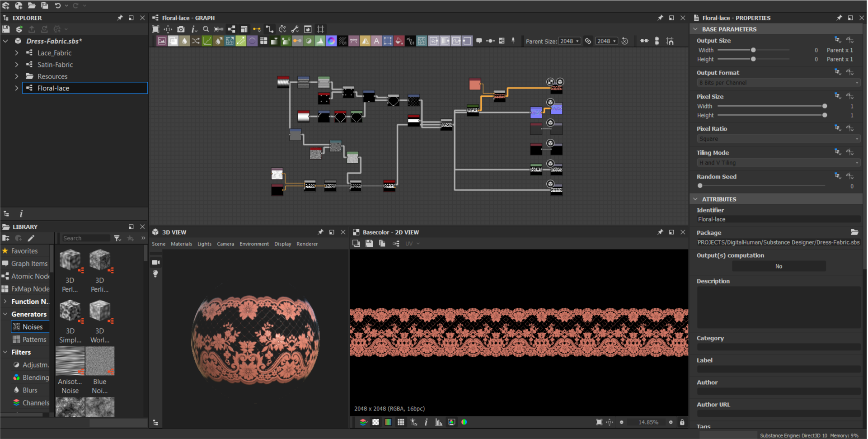Collapse the Dress-Fabric.sbs package tree
Image resolution: width=868 pixels, height=439 pixels.
point(6,41)
